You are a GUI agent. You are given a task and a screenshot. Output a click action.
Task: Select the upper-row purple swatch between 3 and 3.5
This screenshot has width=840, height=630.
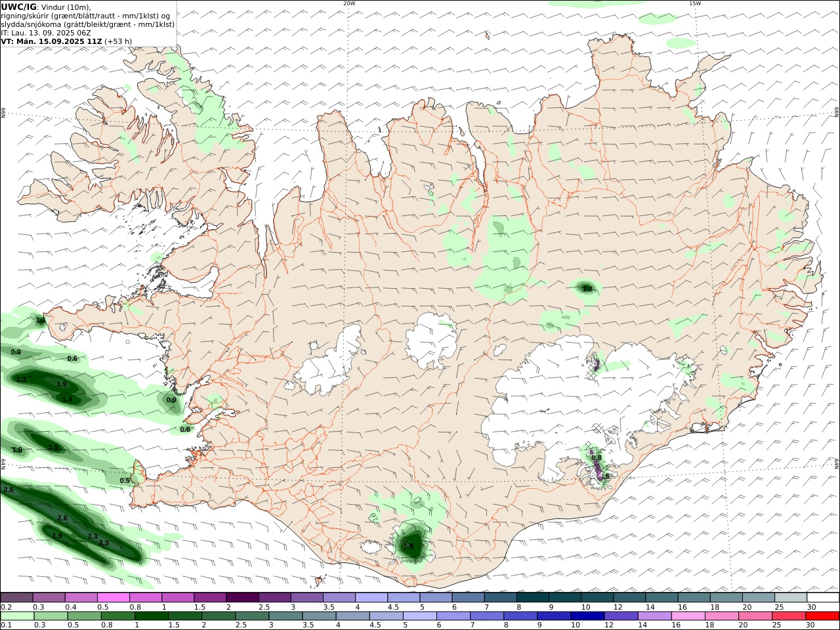tap(306, 597)
